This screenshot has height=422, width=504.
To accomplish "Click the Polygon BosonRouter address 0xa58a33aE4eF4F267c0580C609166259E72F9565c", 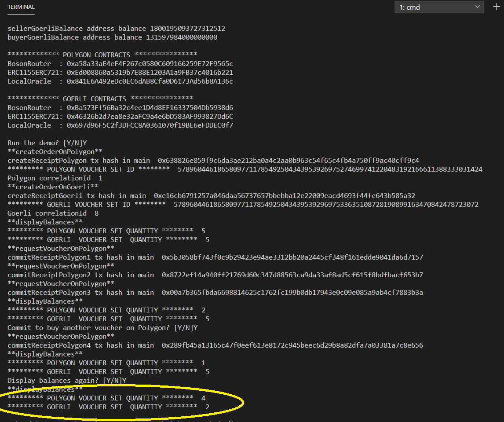I will [150, 64].
